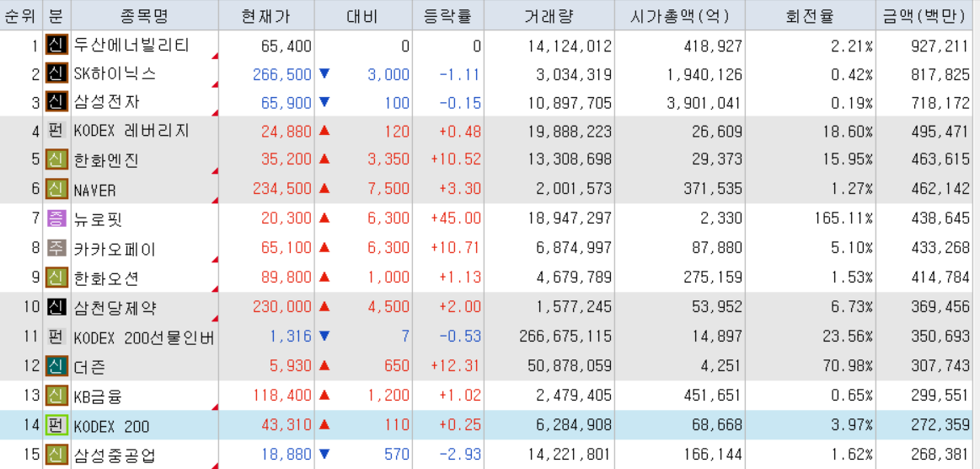Click the up arrow in 한화엔진 row
Screen dimensions: 980x469
click(x=324, y=159)
